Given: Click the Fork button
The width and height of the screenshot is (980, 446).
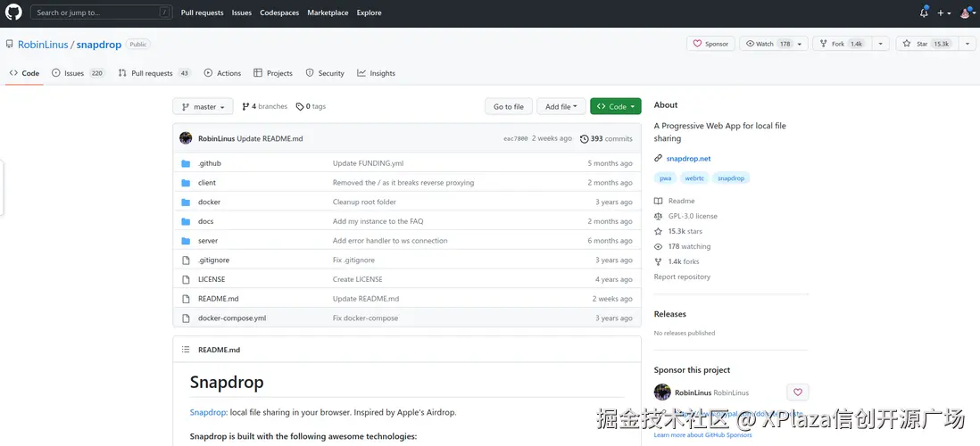Looking at the screenshot, I should pos(842,44).
